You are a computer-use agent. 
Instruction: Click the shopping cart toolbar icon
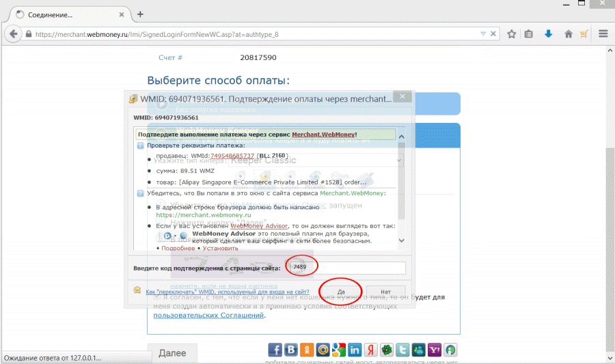coord(584,34)
